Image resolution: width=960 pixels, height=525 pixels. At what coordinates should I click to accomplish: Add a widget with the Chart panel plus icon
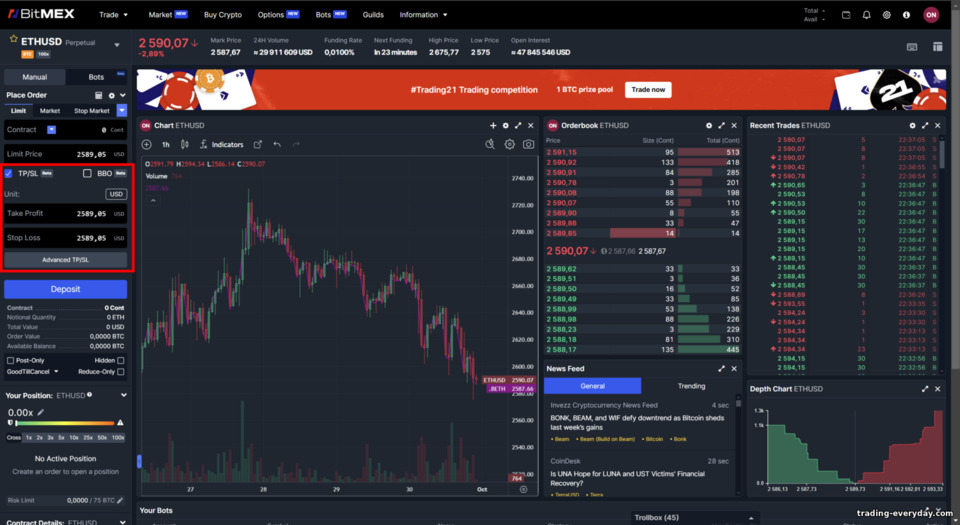tap(493, 125)
